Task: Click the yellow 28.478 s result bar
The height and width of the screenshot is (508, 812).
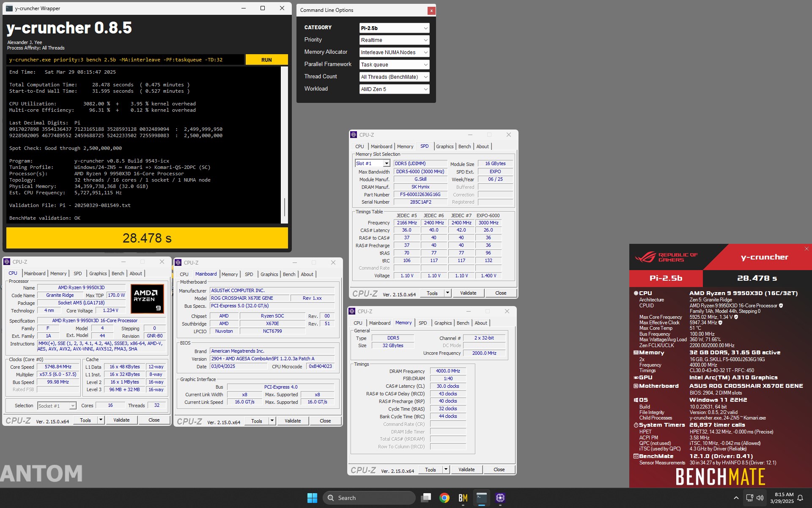Action: click(x=147, y=238)
